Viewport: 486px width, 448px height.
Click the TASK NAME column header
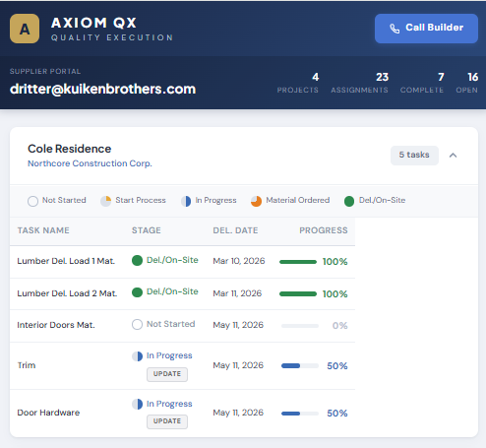[x=43, y=230]
